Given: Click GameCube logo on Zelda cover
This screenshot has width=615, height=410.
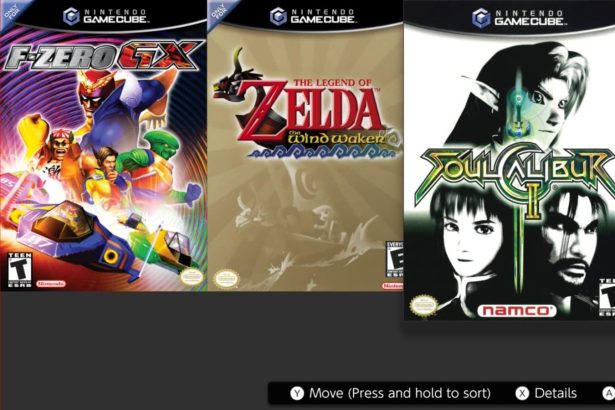Looking at the screenshot, I should (x=313, y=16).
